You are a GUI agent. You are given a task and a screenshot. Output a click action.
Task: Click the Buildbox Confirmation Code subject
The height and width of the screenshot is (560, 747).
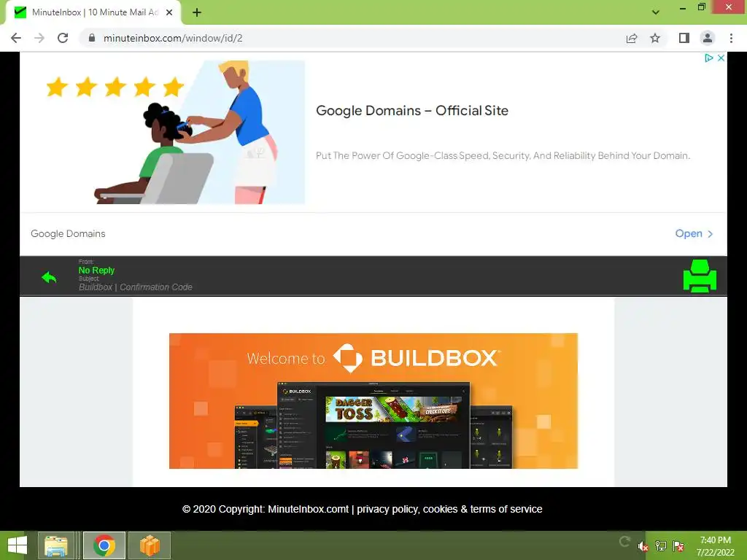pos(136,287)
